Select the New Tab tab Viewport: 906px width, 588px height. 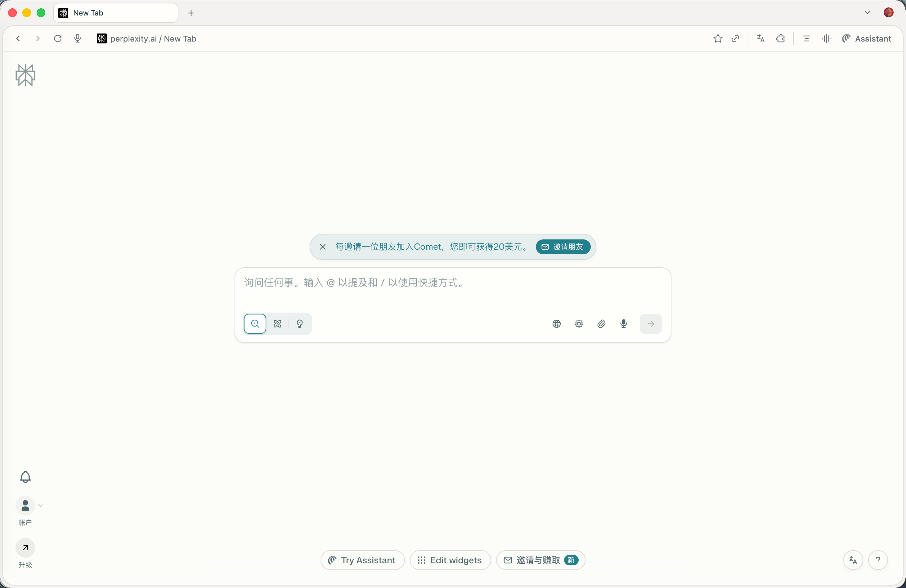coord(116,13)
